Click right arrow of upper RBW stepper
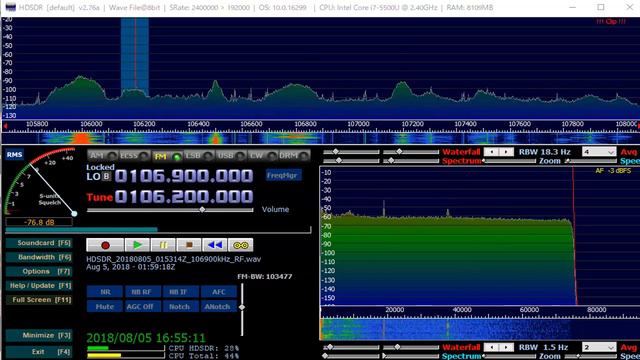The image size is (640, 360). coord(506,152)
